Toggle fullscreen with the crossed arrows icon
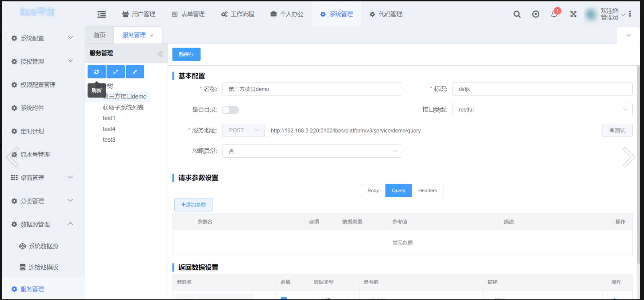The height and width of the screenshot is (300, 644). (573, 14)
